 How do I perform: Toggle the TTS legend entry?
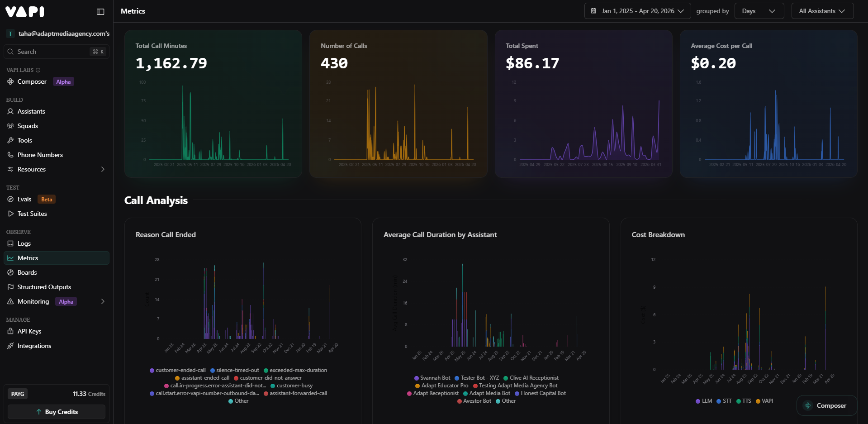744,401
